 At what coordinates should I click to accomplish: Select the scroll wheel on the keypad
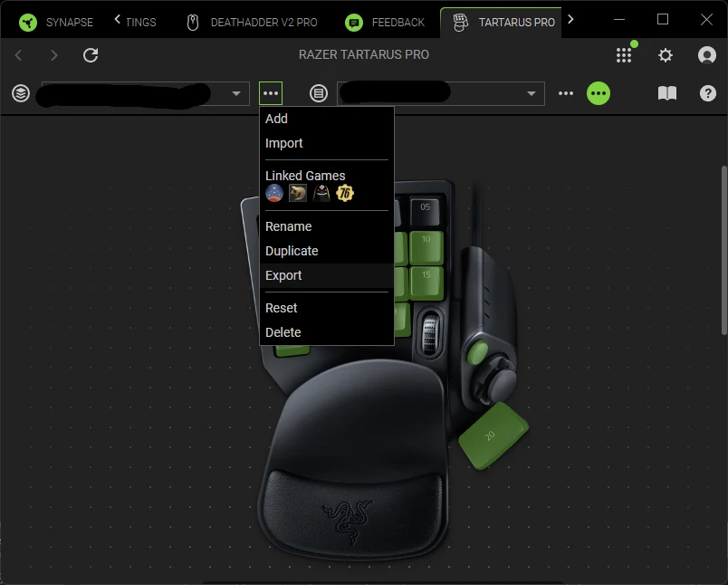[430, 332]
